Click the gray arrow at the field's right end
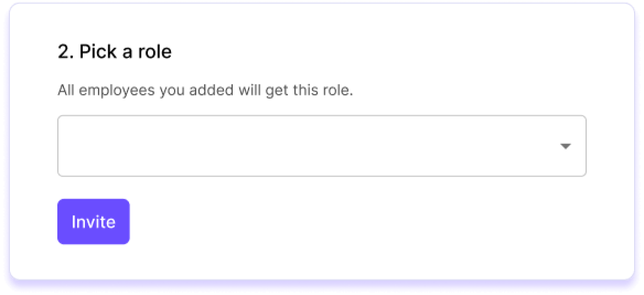This screenshot has width=644, height=295. tap(565, 147)
